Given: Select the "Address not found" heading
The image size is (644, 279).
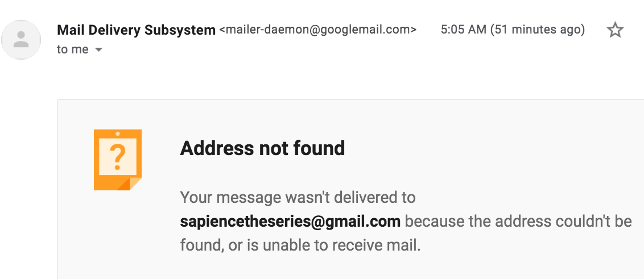Looking at the screenshot, I should point(262,148).
